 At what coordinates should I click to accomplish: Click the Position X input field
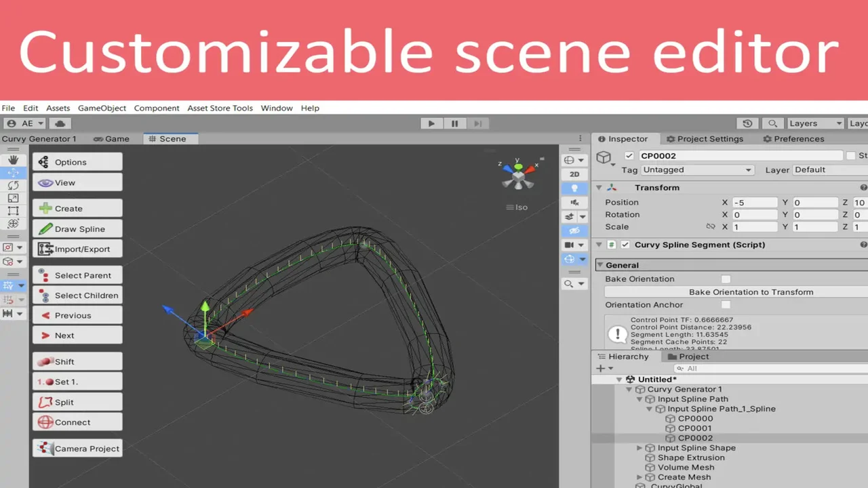pyautogui.click(x=754, y=203)
